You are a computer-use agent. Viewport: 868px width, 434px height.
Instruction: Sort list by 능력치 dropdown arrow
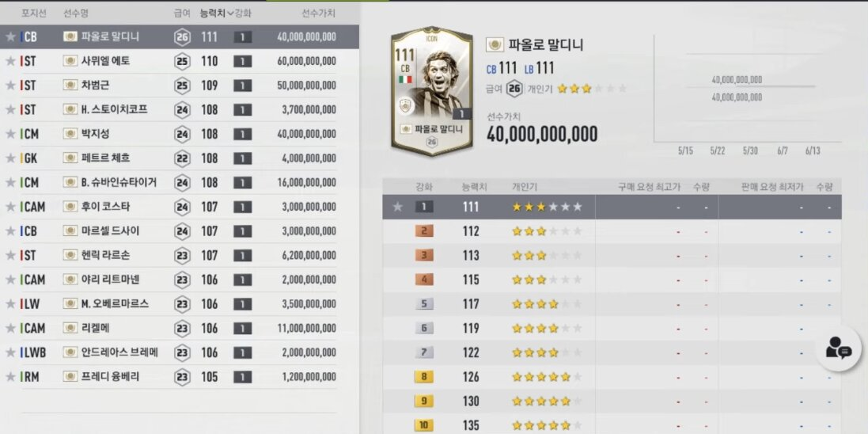pos(230,13)
